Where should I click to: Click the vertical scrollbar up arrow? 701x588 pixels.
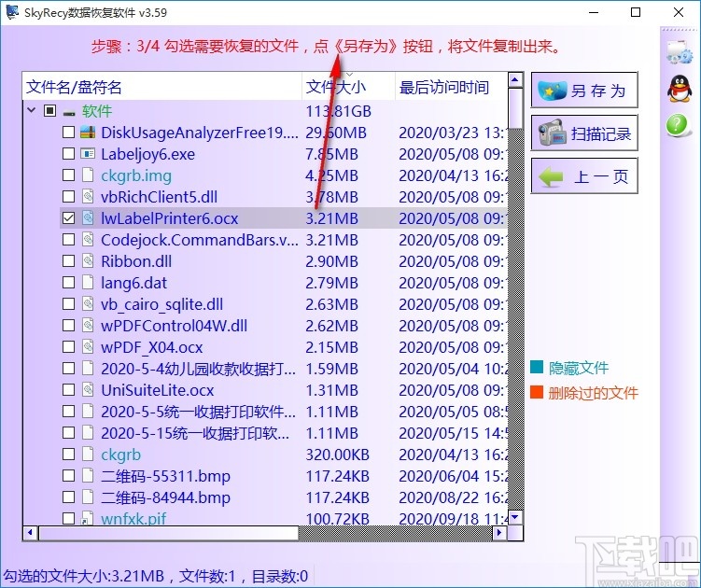[x=515, y=80]
